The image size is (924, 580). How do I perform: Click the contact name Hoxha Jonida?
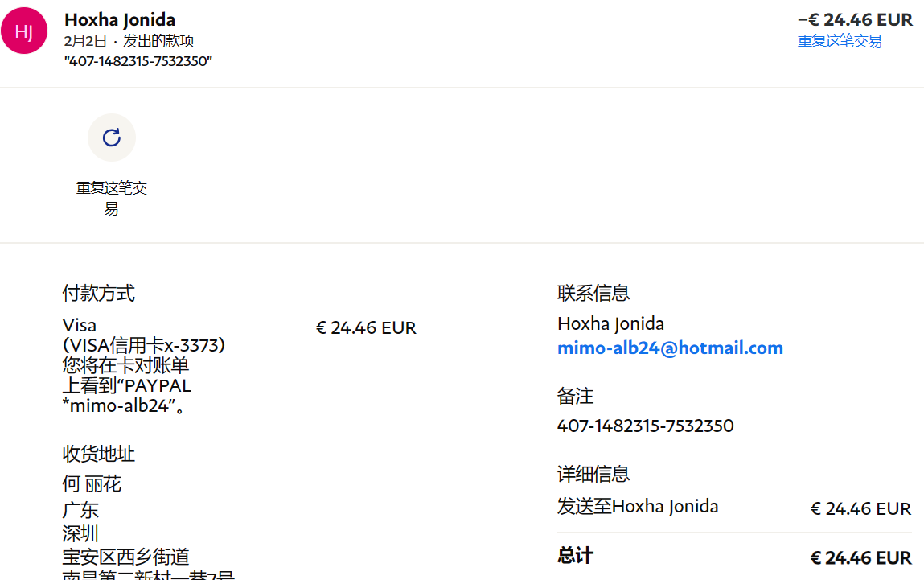point(610,323)
